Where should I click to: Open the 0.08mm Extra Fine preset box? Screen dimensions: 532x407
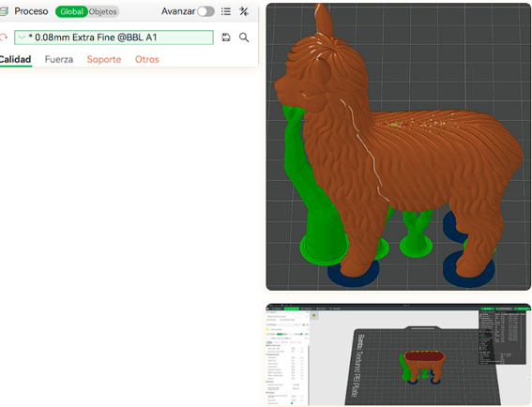(x=114, y=38)
